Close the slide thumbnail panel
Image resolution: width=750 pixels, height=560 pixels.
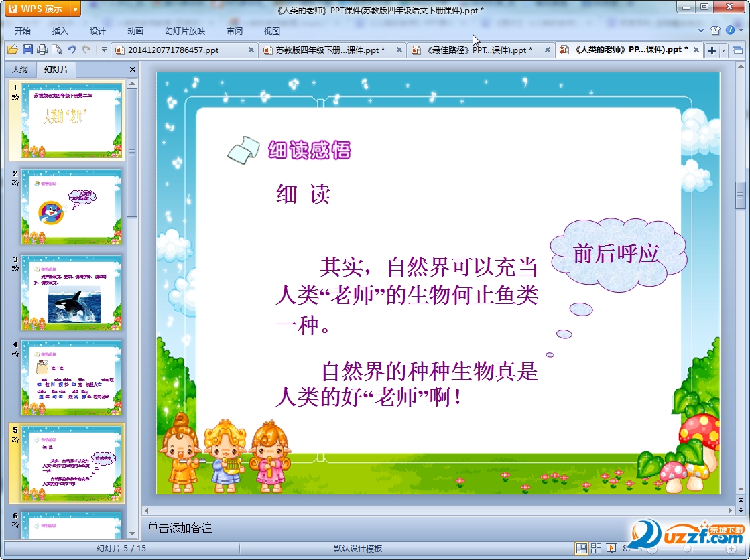133,70
